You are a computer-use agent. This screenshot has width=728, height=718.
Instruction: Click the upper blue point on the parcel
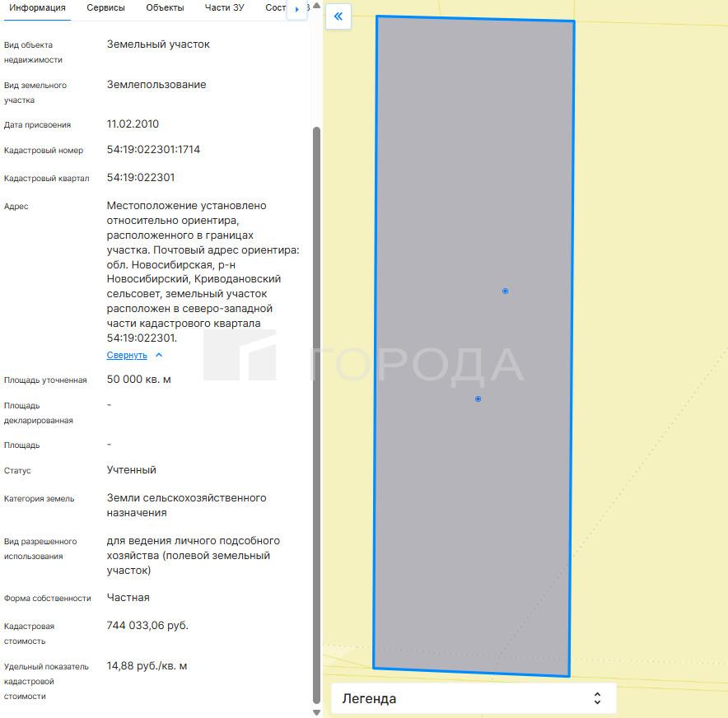tap(505, 291)
